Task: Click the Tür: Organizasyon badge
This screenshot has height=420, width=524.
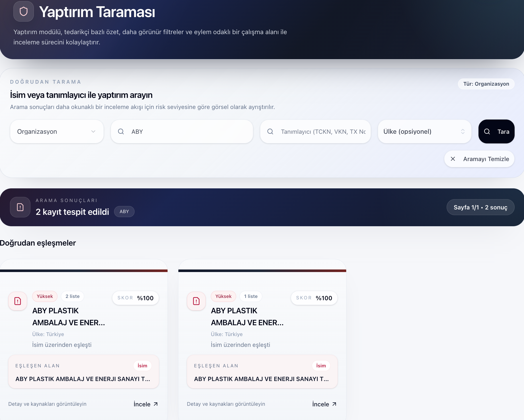Action: click(x=486, y=84)
